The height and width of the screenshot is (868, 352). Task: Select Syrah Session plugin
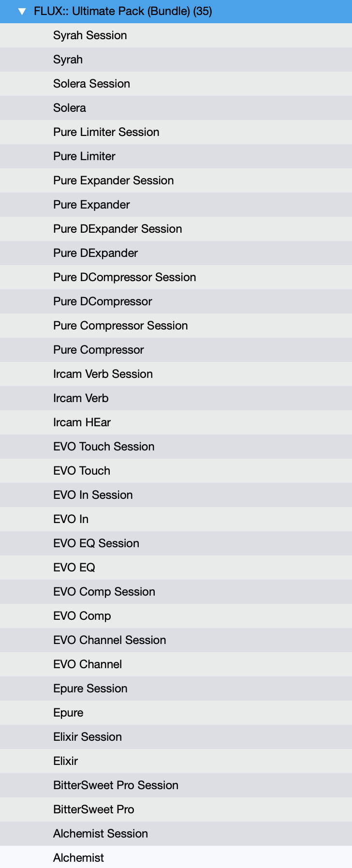pyautogui.click(x=90, y=35)
